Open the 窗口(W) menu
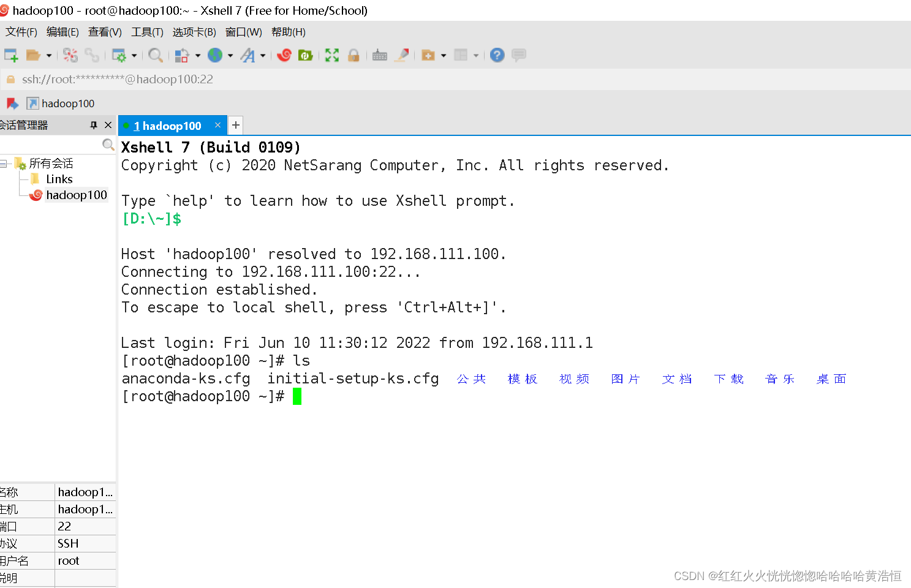 click(244, 32)
